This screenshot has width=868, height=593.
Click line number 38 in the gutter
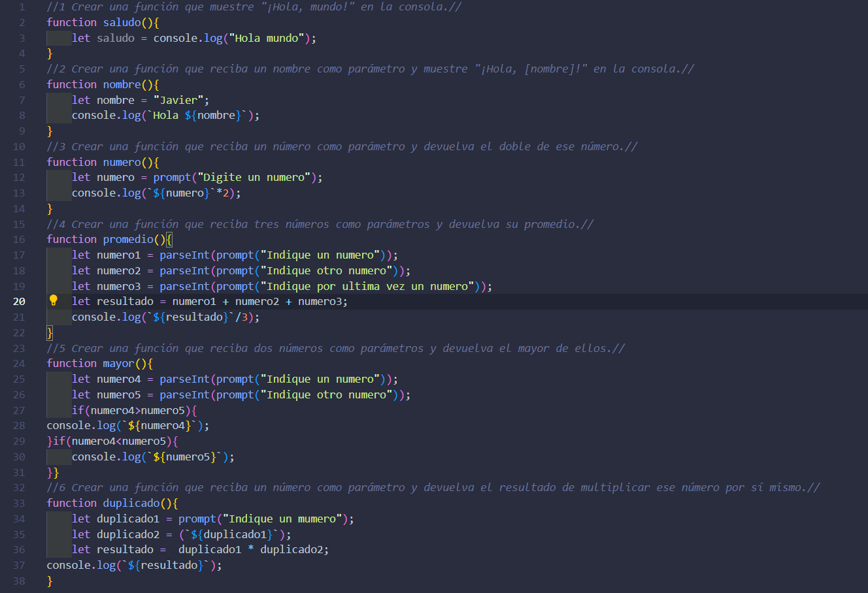coord(19,581)
